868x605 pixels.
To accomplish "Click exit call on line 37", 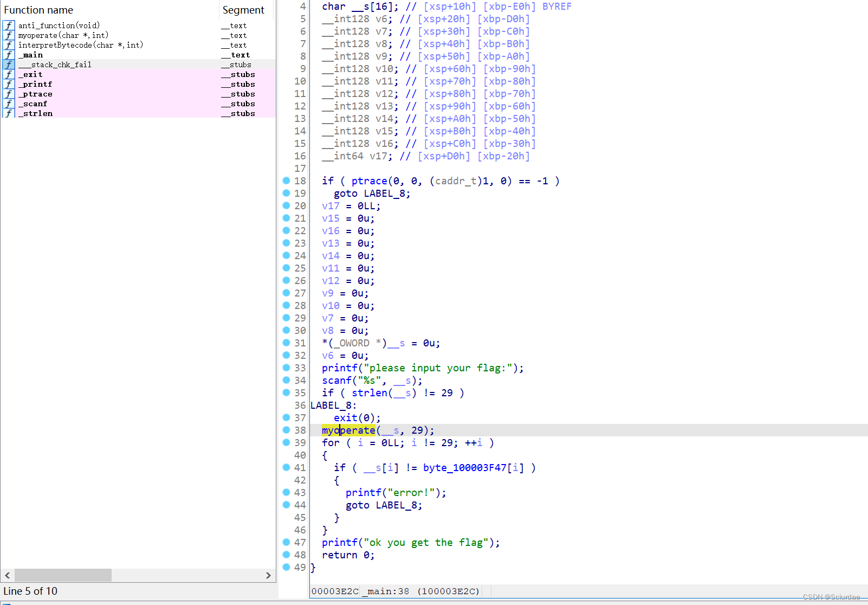I will click(x=346, y=417).
